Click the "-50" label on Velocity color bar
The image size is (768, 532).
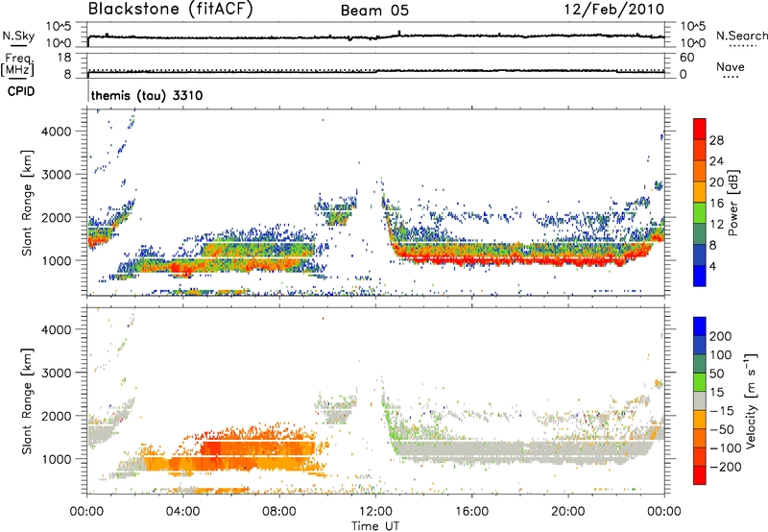click(723, 429)
